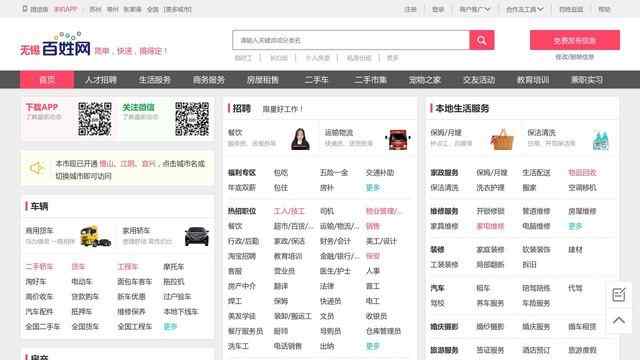The width and height of the screenshot is (640, 360).
Task: Click the 司机 job link
Action: (327, 211)
